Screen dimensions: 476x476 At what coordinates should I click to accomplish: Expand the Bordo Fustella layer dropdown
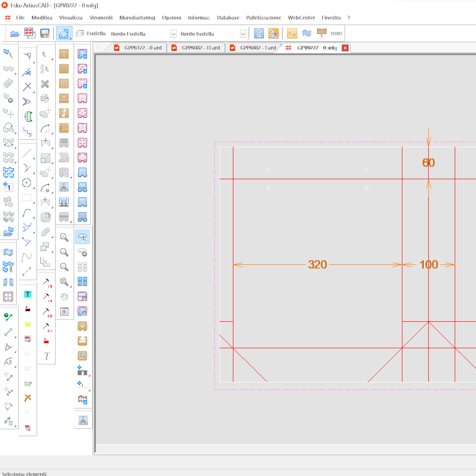point(174,34)
